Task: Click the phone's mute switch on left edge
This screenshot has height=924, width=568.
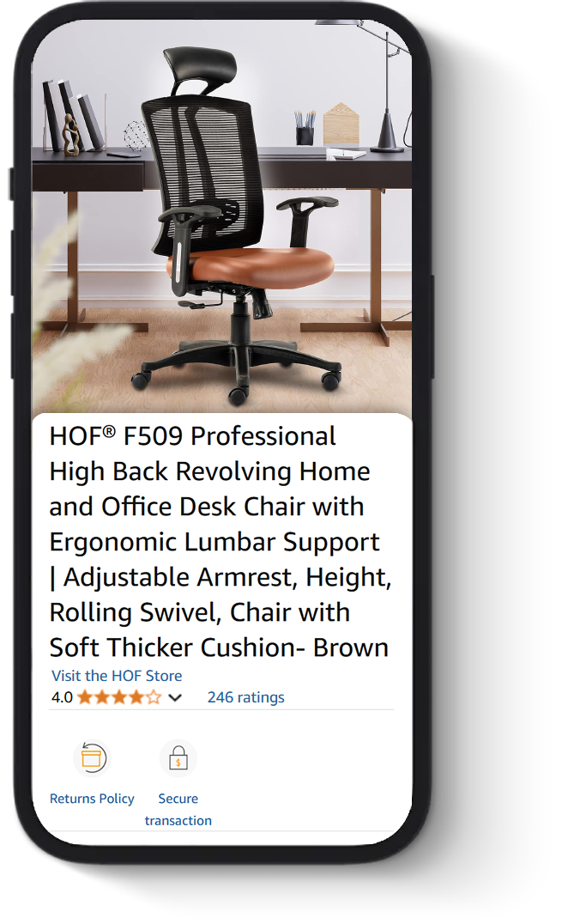Action: click(10, 184)
